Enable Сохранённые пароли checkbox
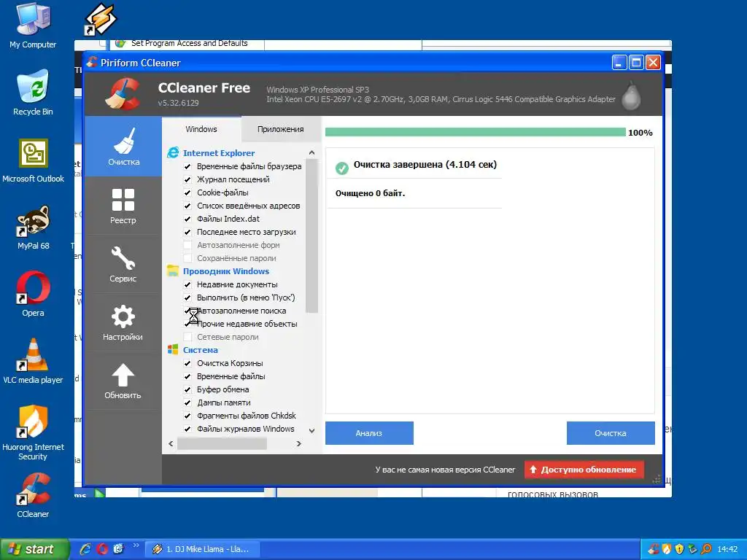747x560 pixels. pyautogui.click(x=187, y=258)
